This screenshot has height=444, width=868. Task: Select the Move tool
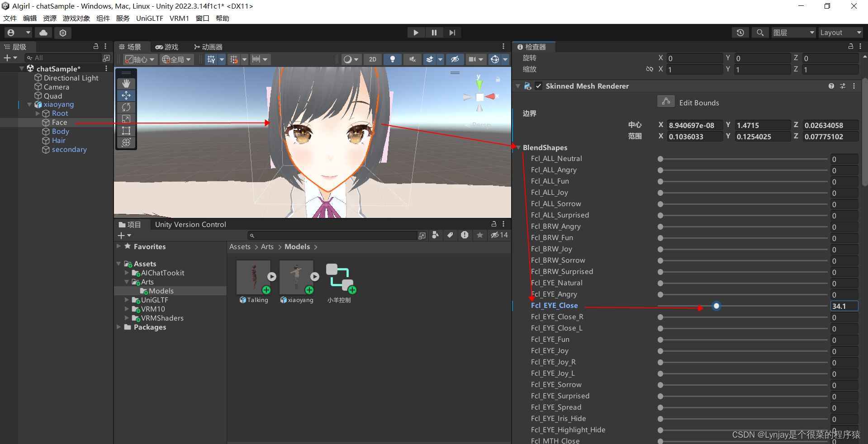click(126, 95)
